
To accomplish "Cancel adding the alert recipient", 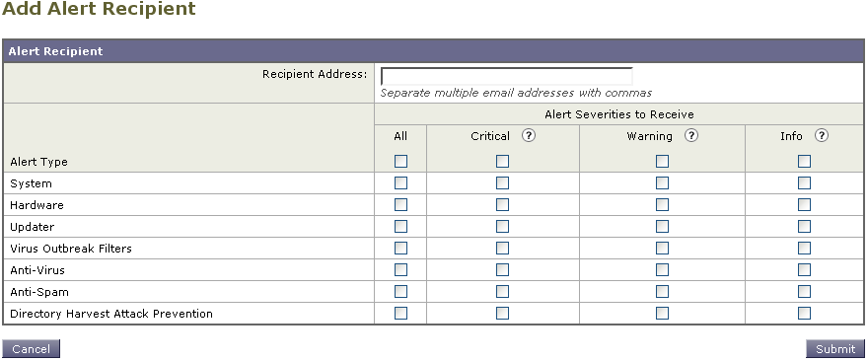I will click(x=31, y=349).
